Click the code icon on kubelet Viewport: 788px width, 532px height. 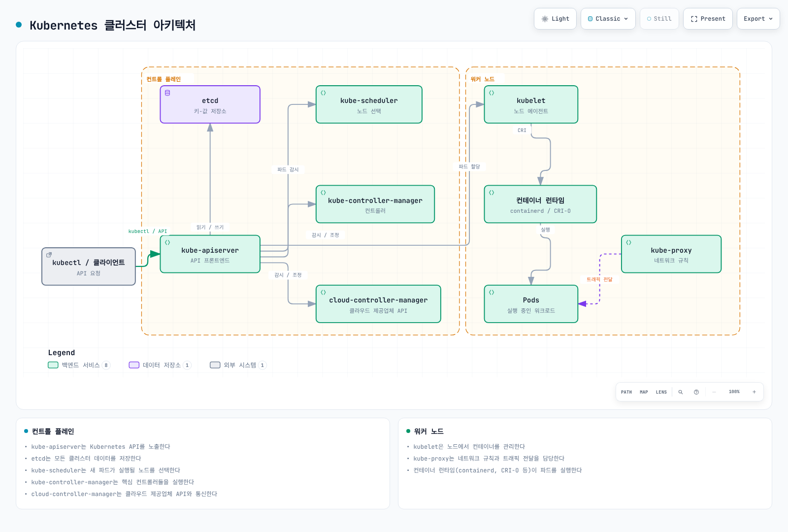click(x=492, y=93)
